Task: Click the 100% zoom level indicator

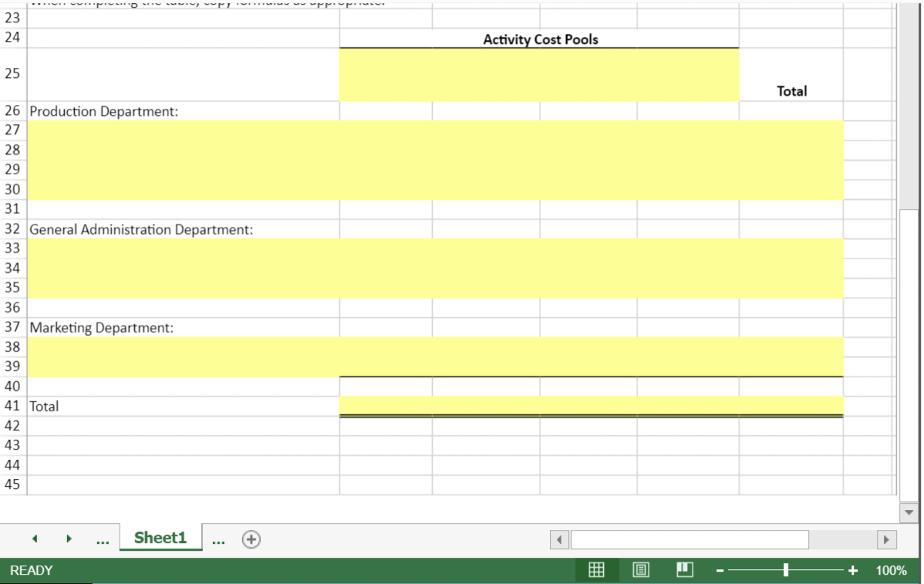Action: pos(892,570)
